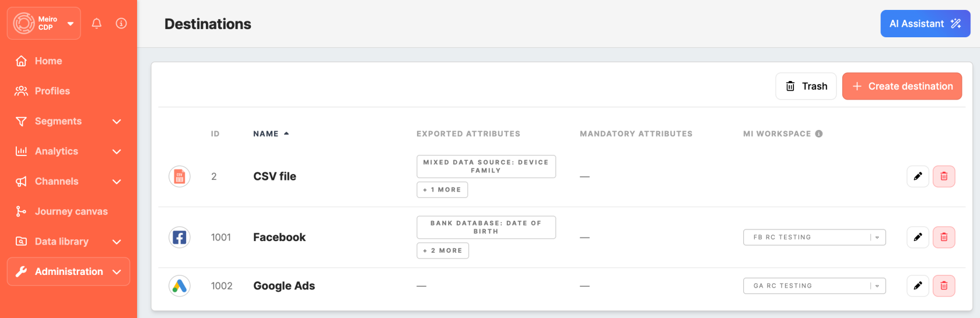This screenshot has width=980, height=318.
Task: Click the Google Ads logo icon
Action: [x=180, y=286]
